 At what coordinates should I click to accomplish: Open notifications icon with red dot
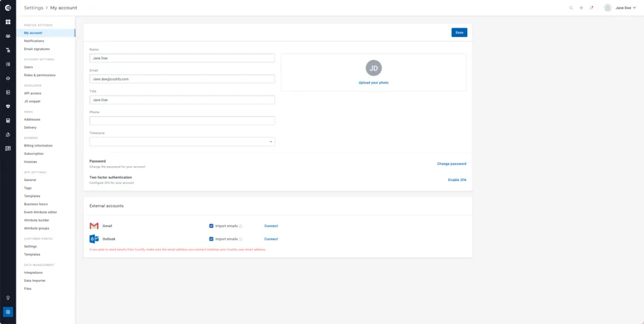click(x=591, y=8)
